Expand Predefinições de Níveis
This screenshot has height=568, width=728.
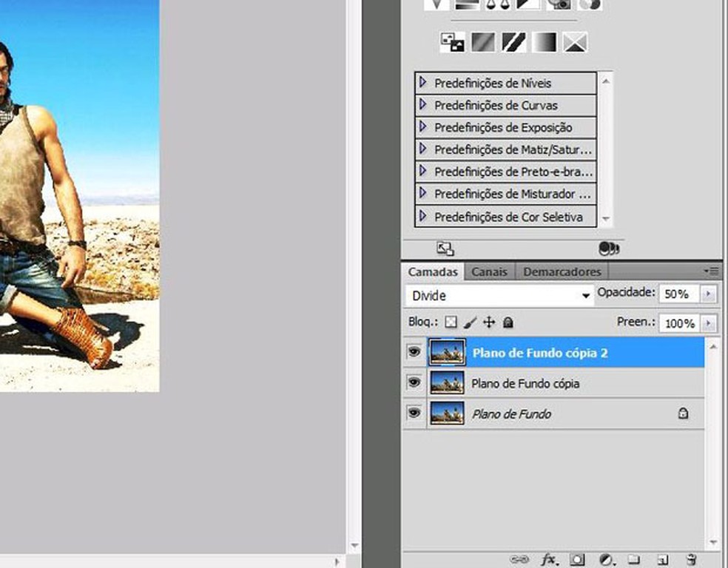coord(422,82)
